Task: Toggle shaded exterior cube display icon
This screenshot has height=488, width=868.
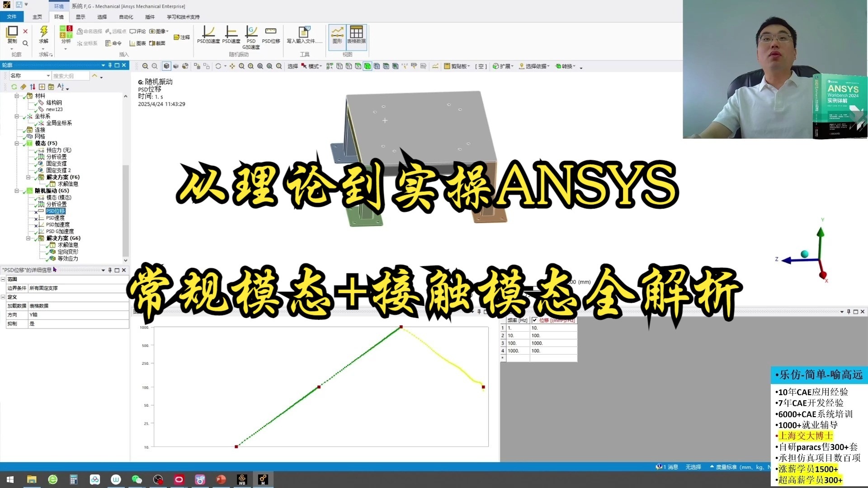Action: (166, 66)
